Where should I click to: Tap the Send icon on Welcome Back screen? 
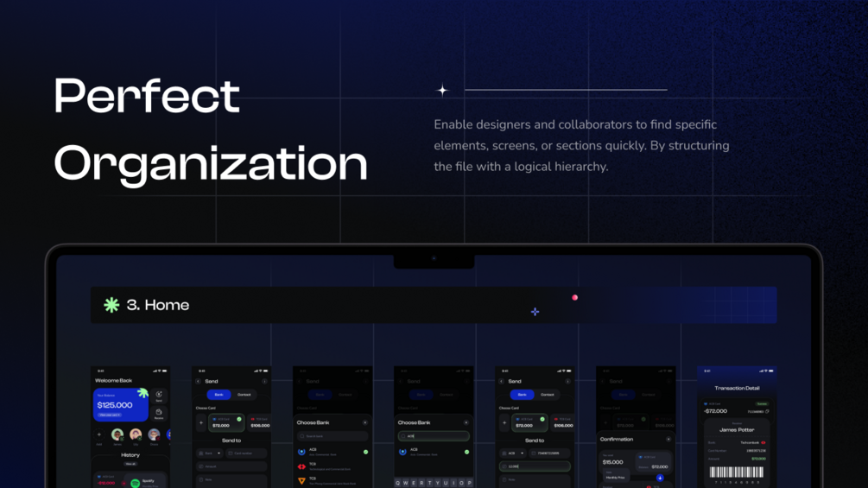coord(159,396)
